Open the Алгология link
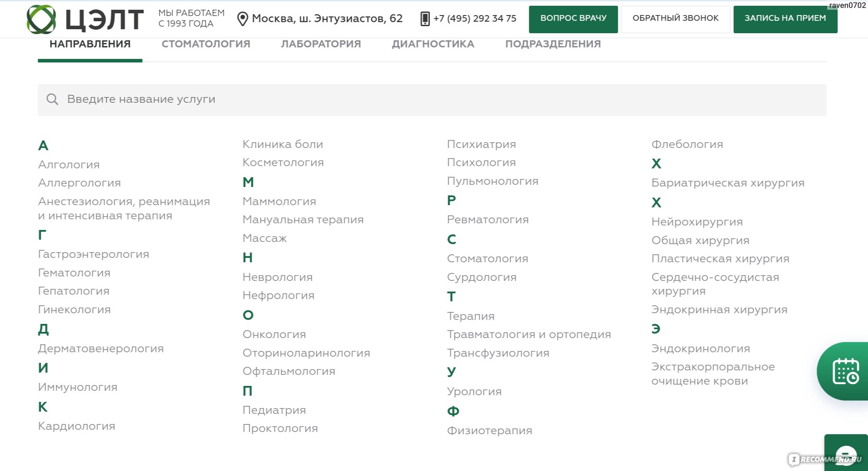This screenshot has width=868, height=471. pyautogui.click(x=69, y=165)
